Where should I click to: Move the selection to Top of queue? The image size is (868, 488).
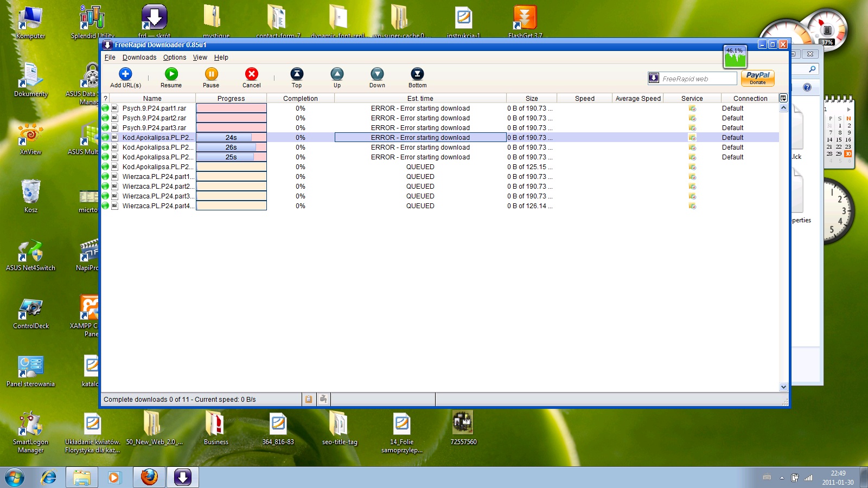click(297, 74)
